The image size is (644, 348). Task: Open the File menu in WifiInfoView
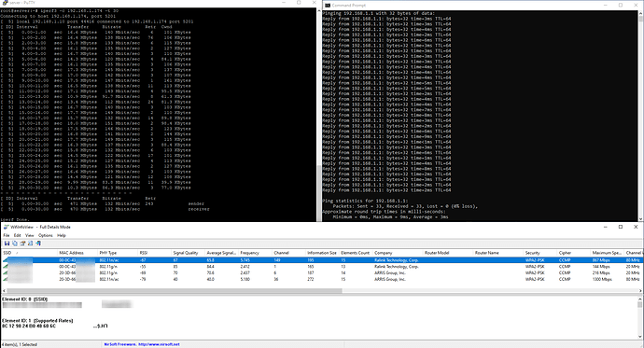7,235
